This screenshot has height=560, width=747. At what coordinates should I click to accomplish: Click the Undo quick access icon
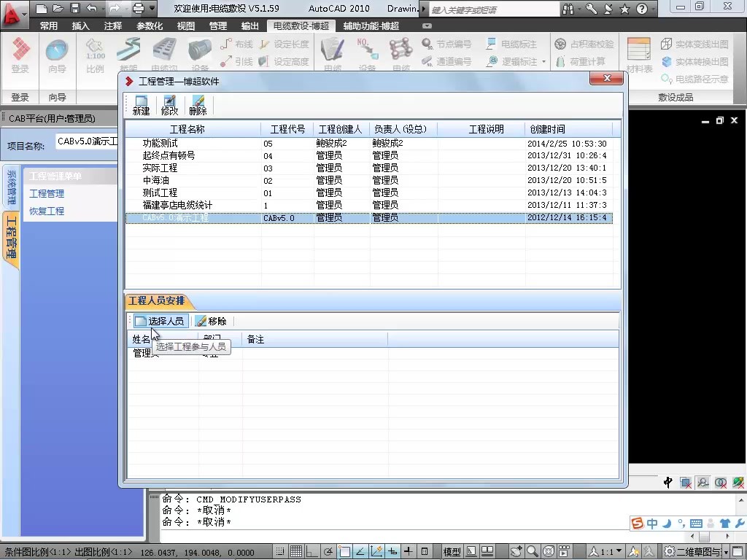tap(91, 8)
